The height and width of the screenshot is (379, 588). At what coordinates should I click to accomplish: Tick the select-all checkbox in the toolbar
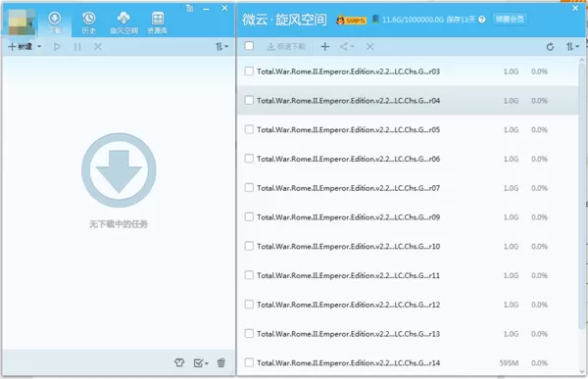(249, 46)
